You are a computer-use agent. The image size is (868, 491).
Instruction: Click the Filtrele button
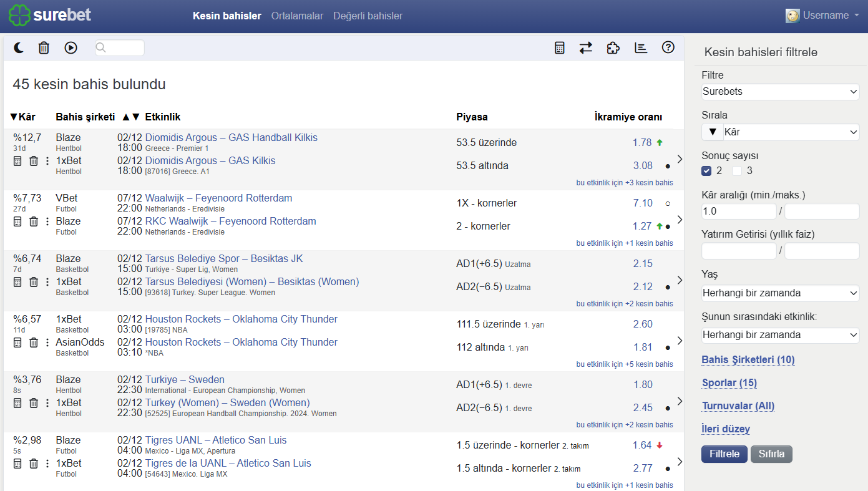point(724,454)
